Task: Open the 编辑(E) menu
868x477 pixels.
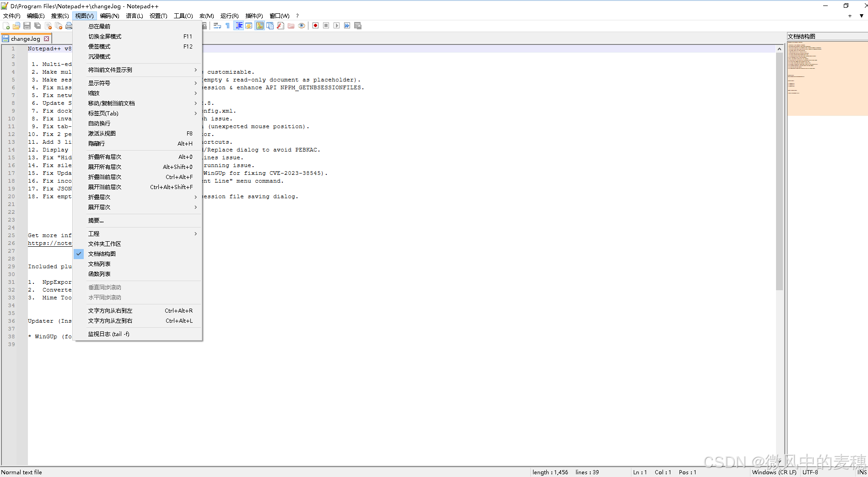Action: point(36,16)
